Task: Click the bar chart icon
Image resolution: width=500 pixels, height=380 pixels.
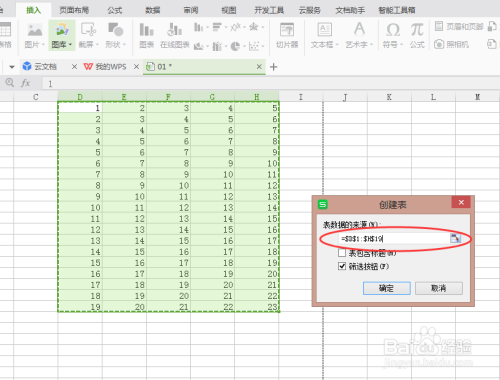Action: [217, 27]
